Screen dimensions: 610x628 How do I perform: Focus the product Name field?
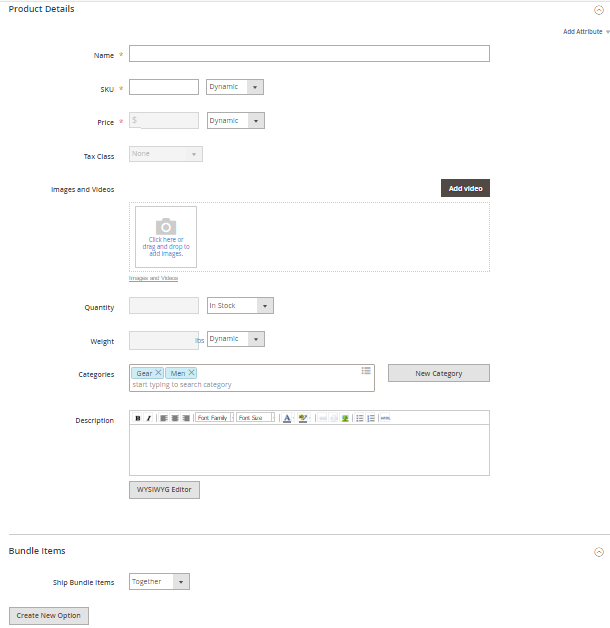point(309,54)
